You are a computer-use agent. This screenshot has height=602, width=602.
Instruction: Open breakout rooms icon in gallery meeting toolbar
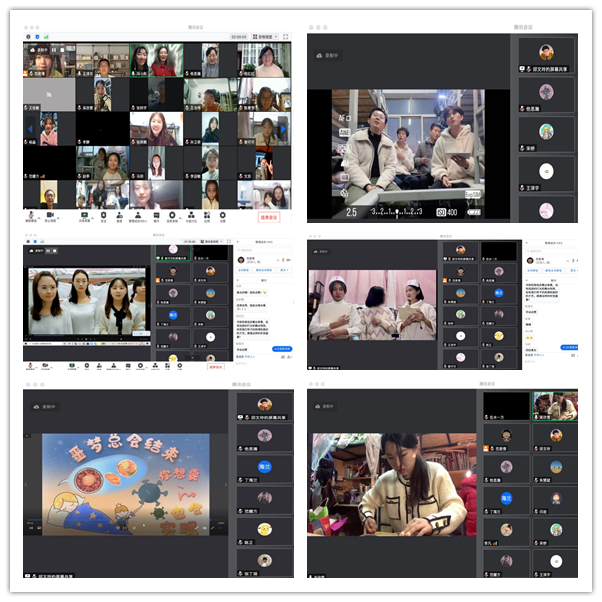pyautogui.click(x=190, y=216)
